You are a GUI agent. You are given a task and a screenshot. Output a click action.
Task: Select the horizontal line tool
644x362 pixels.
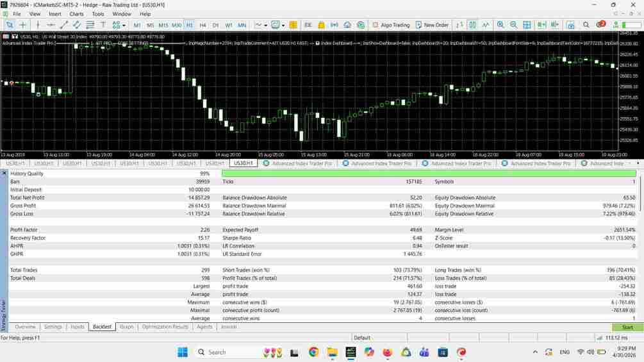pyautogui.click(x=51, y=25)
